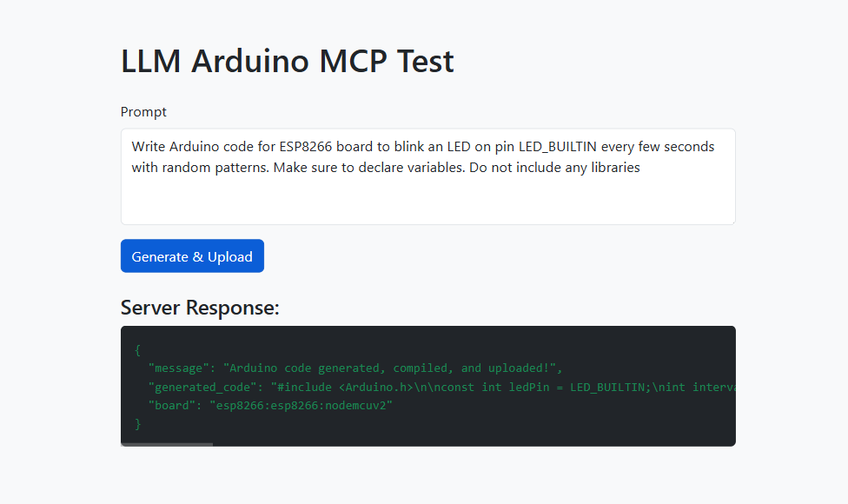Image resolution: width=848 pixels, height=504 pixels.
Task: Click the Generate & Upload button
Action: coord(192,255)
